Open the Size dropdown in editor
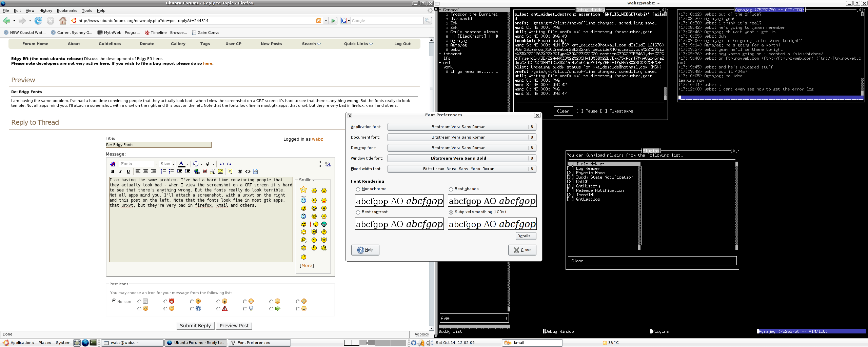868x347 pixels. 167,164
